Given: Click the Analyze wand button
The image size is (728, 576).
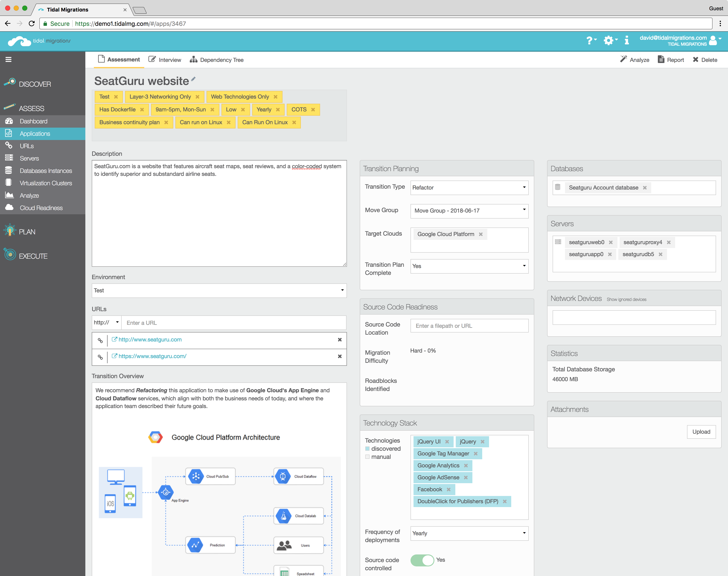Looking at the screenshot, I should point(635,60).
